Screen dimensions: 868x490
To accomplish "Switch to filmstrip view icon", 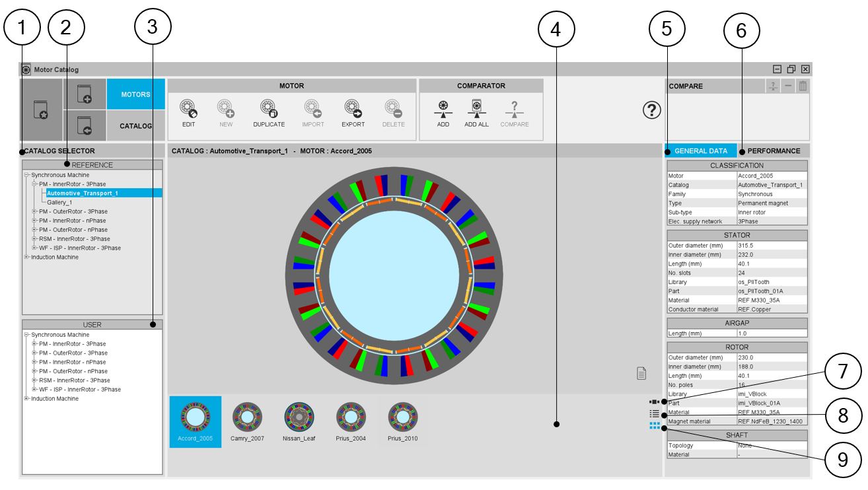I will (655, 401).
